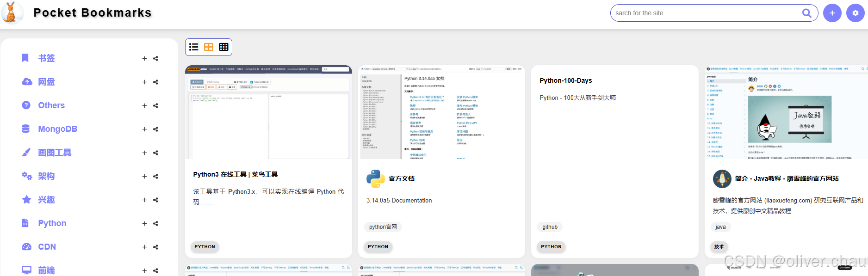
Task: Share the MongoDB category
Action: tap(155, 129)
